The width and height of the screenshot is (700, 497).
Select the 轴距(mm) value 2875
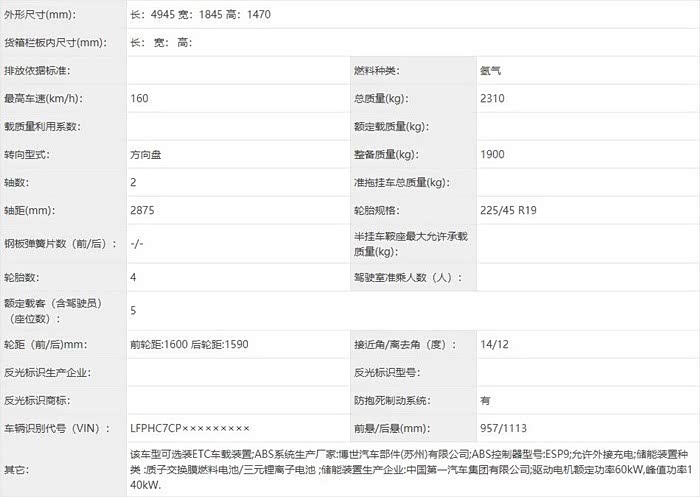click(143, 211)
